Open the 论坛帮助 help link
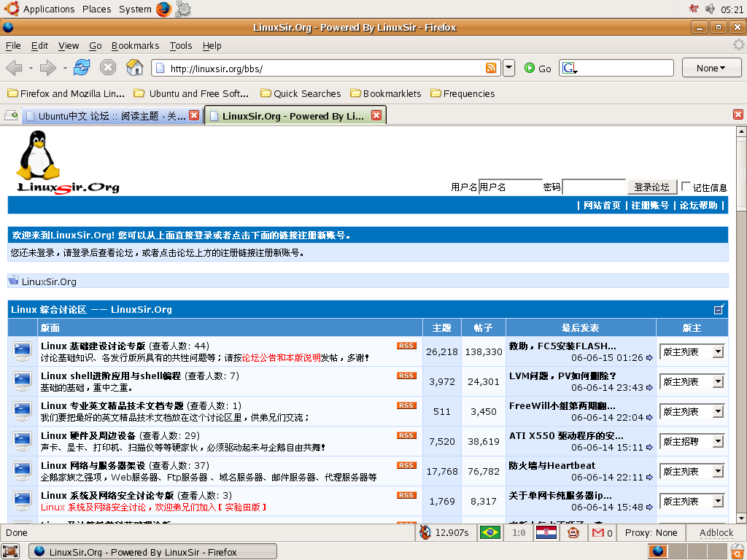 (698, 205)
